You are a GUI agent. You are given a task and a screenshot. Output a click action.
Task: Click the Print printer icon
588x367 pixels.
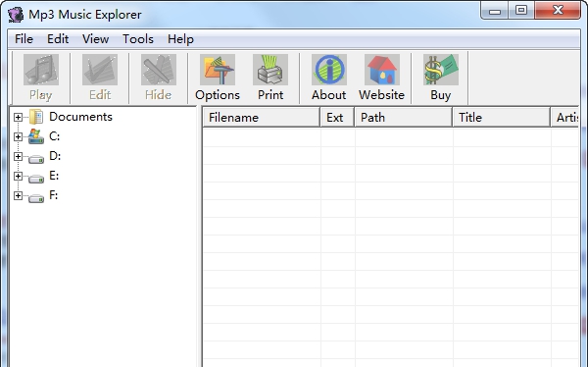pyautogui.click(x=270, y=70)
